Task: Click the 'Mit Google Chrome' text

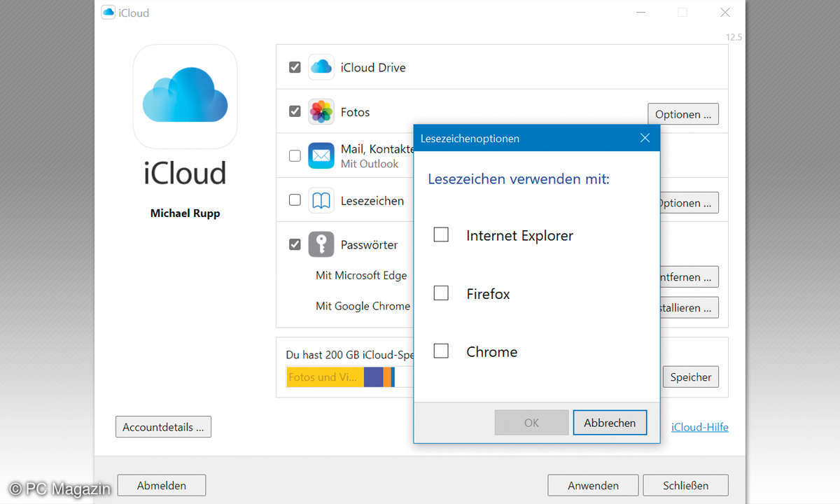Action: 363,306
